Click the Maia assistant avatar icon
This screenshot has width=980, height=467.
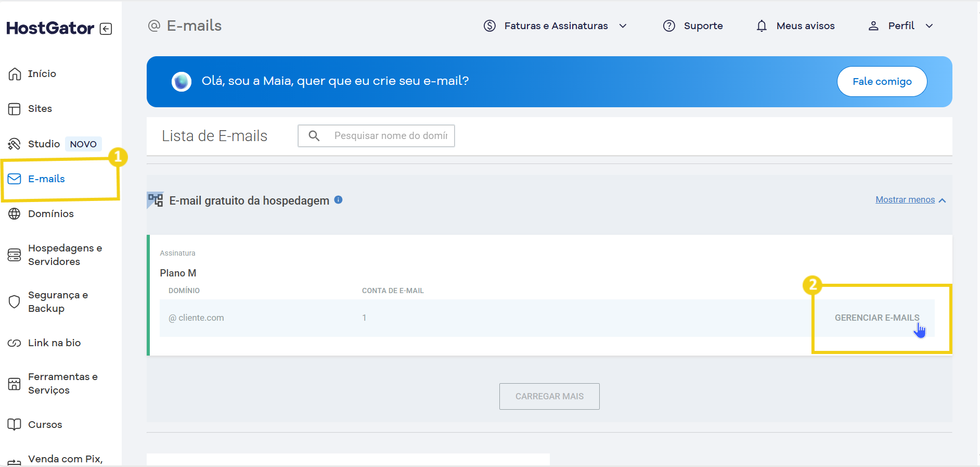coord(182,82)
